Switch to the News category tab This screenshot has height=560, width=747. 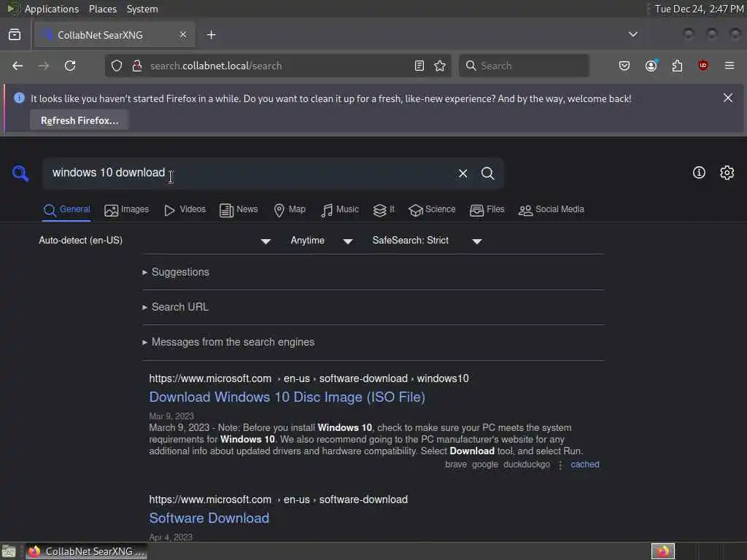pyautogui.click(x=239, y=209)
